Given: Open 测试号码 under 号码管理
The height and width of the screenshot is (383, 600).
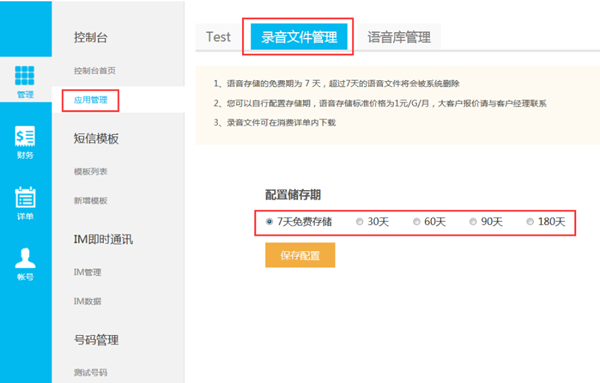Looking at the screenshot, I should point(91,372).
